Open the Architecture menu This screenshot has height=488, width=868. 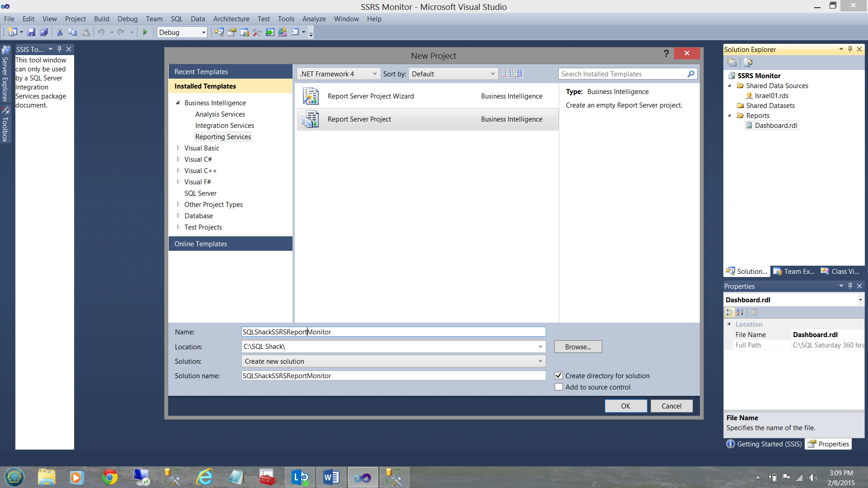click(231, 19)
